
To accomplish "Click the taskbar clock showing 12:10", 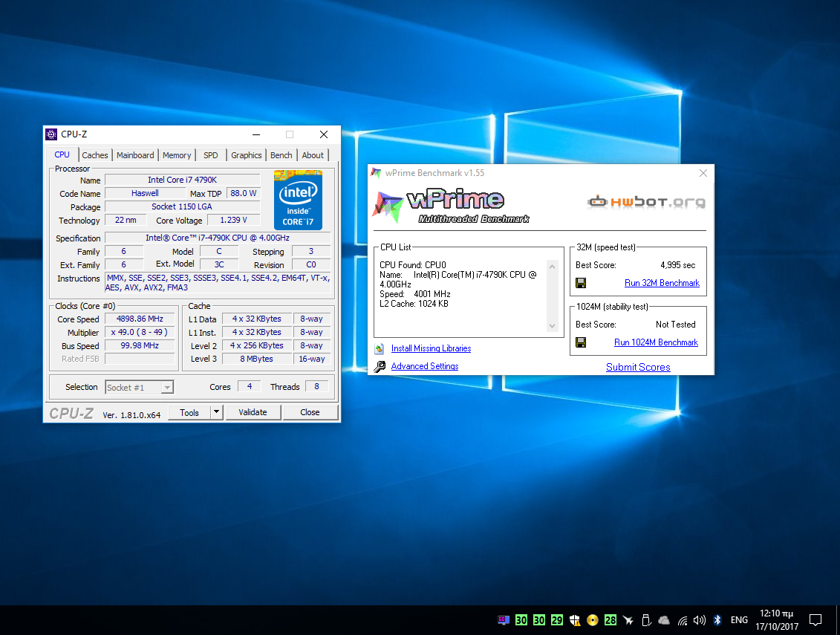I will click(777, 620).
